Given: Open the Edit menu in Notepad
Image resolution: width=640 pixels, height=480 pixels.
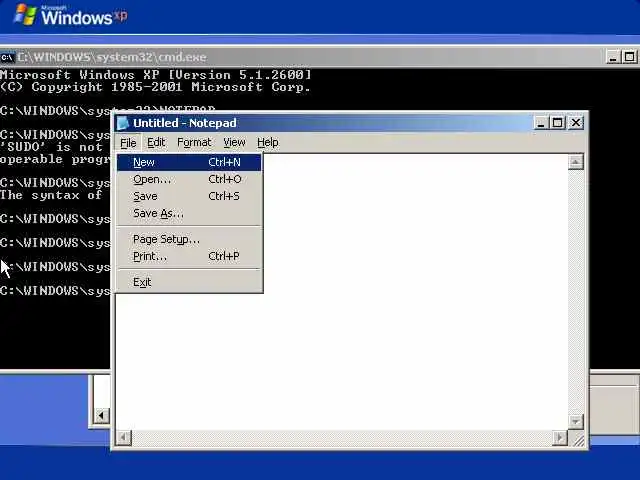Looking at the screenshot, I should [x=156, y=142].
